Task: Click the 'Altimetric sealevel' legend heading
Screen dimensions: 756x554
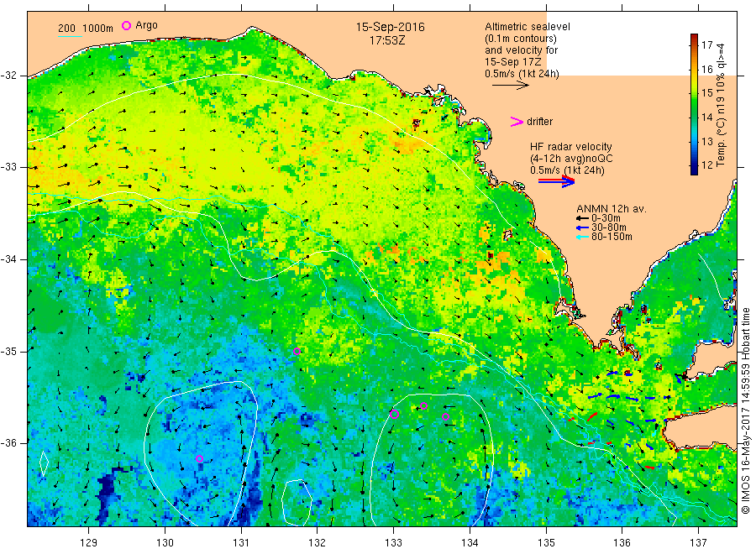Action: pyautogui.click(x=528, y=27)
